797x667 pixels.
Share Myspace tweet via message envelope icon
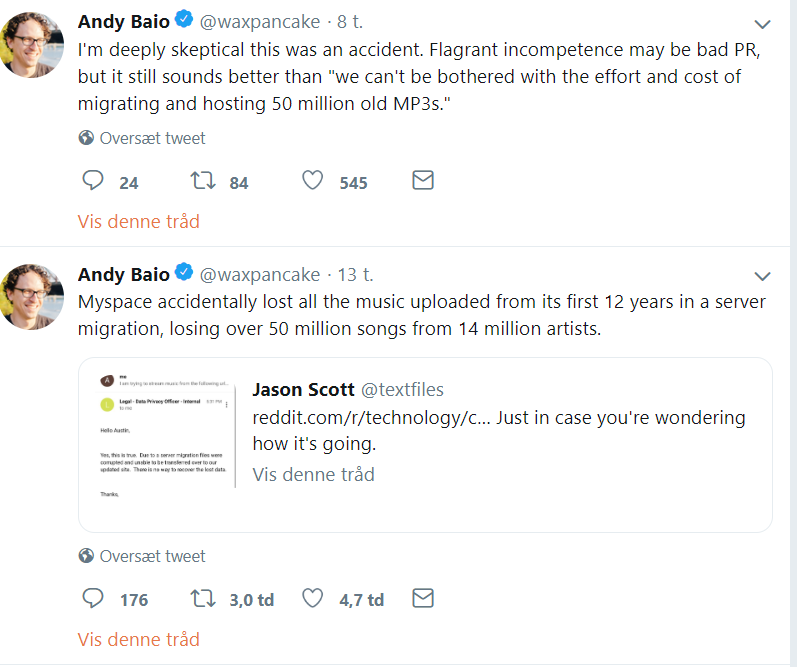pyautogui.click(x=423, y=598)
